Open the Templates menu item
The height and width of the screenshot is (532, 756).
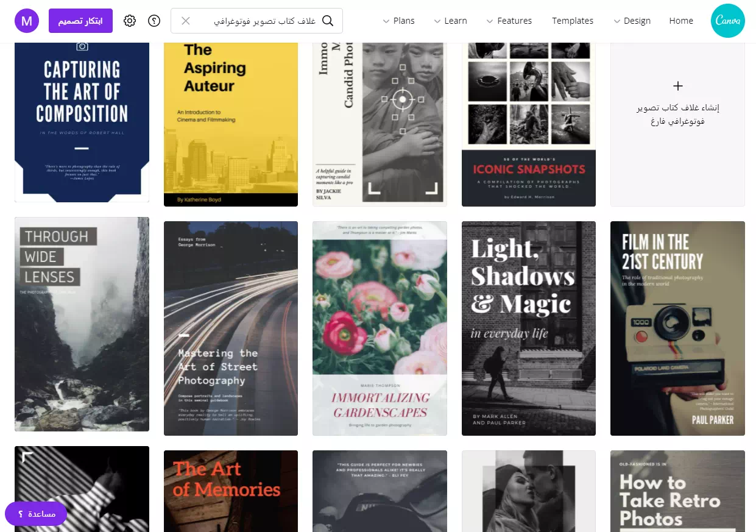(573, 21)
